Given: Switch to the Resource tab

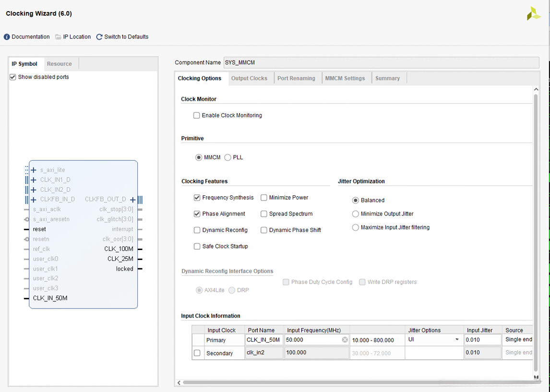Looking at the screenshot, I should pos(60,64).
